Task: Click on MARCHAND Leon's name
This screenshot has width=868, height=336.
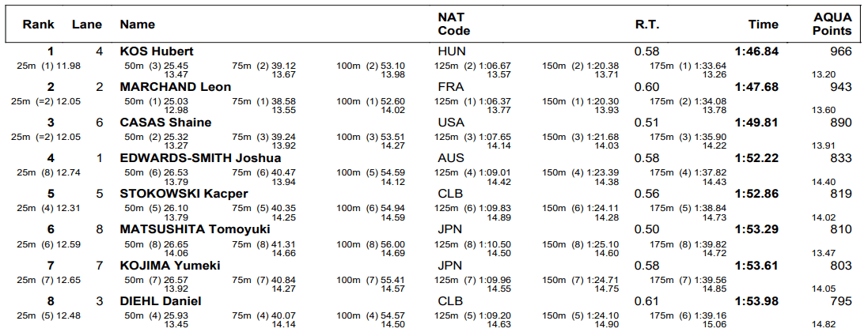Action: 175,87
